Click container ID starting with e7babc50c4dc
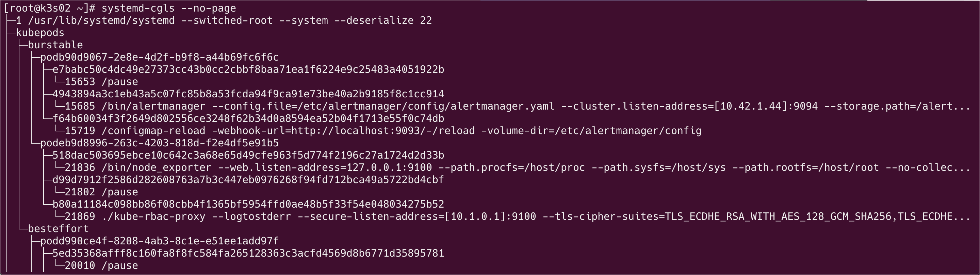Image resolution: width=980 pixels, height=275 pixels. (x=248, y=70)
